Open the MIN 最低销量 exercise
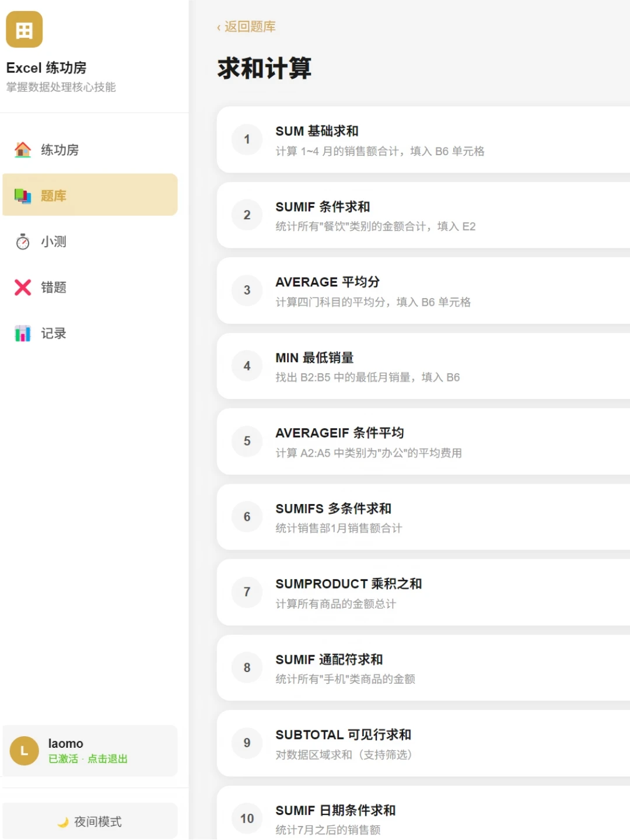The width and height of the screenshot is (630, 840). tap(423, 366)
